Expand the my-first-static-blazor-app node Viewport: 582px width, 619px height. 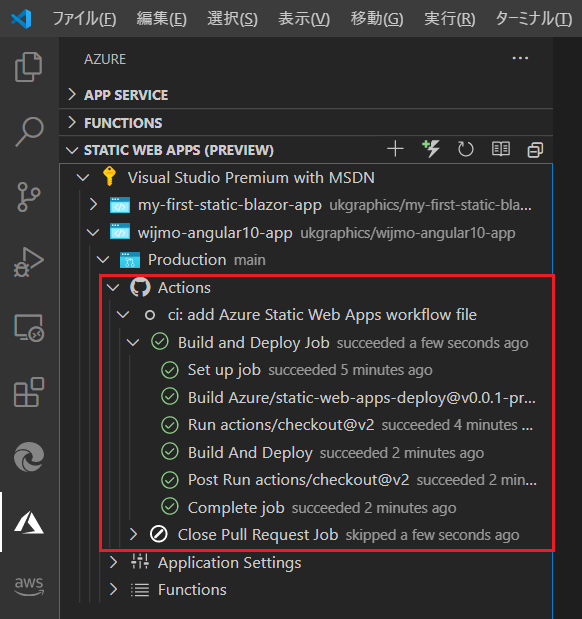tap(93, 205)
